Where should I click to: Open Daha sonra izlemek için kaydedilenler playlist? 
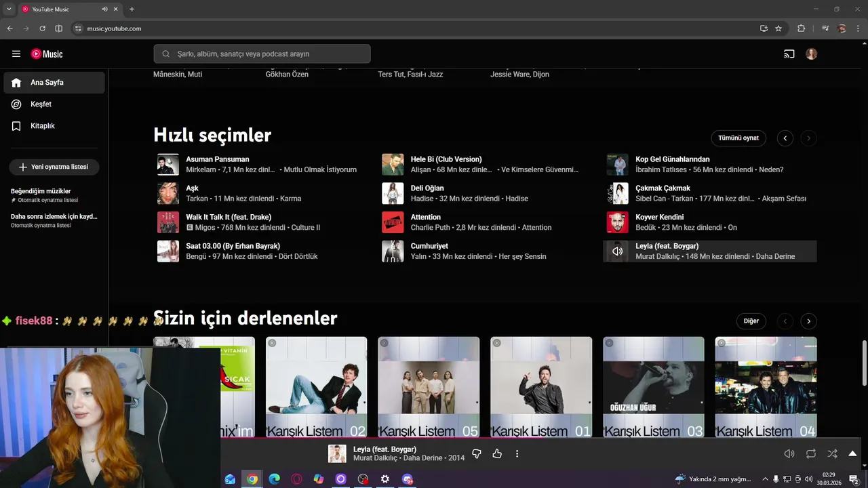tap(54, 220)
